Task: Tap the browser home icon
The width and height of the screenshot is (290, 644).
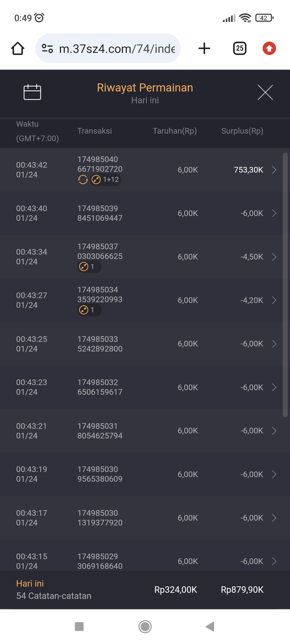Action: pos(18,49)
